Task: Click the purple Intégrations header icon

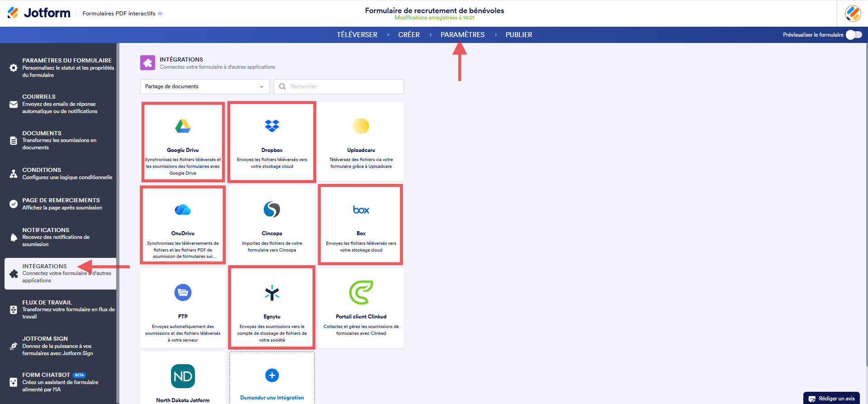Action: pos(147,63)
